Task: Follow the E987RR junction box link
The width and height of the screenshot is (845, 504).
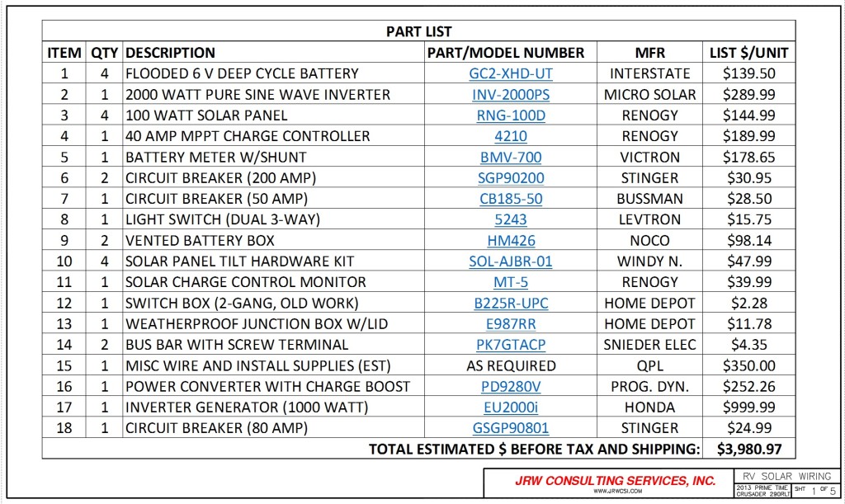Action: tap(510, 324)
